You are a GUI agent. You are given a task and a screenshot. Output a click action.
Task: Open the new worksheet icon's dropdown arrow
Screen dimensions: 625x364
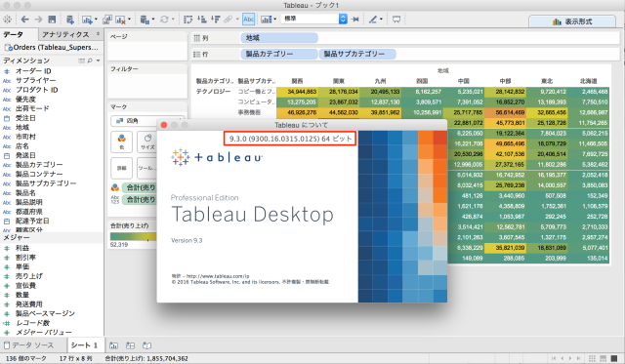pyautogui.click(x=96, y=20)
